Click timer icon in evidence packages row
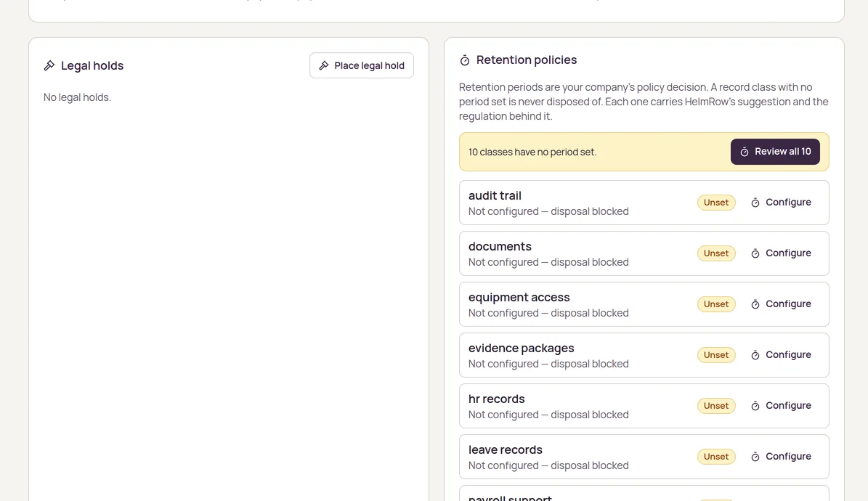Image resolution: width=868 pixels, height=501 pixels. pos(755,355)
